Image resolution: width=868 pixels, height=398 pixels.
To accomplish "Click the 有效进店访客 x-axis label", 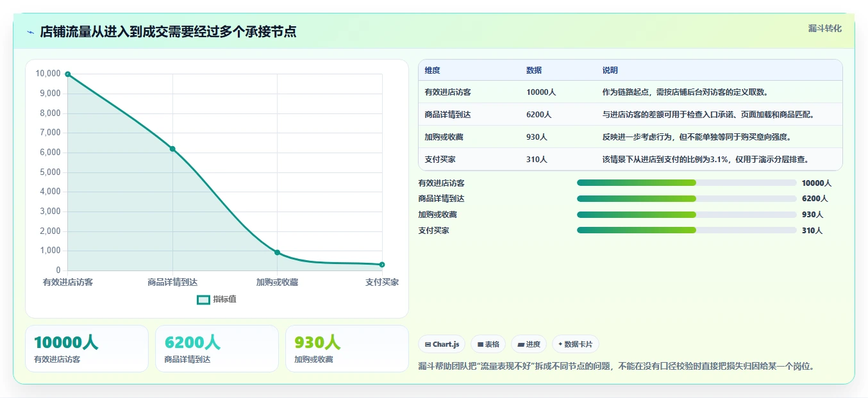I will [68, 282].
